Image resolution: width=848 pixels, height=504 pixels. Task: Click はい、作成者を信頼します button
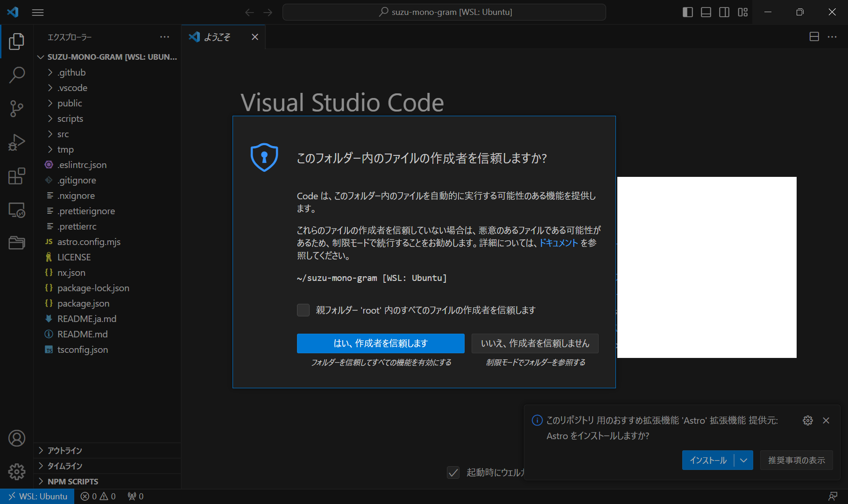(x=381, y=343)
